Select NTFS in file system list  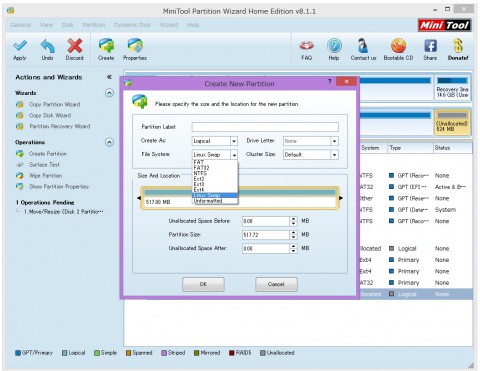click(x=215, y=173)
